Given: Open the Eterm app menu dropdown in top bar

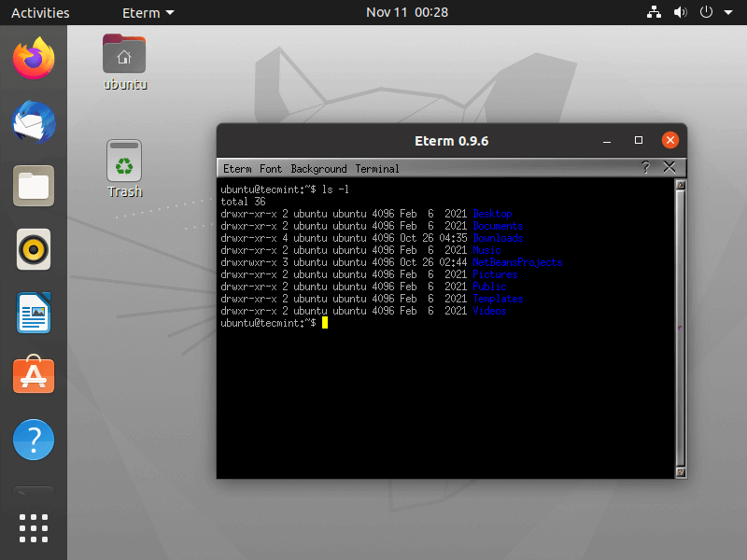Looking at the screenshot, I should point(147,13).
